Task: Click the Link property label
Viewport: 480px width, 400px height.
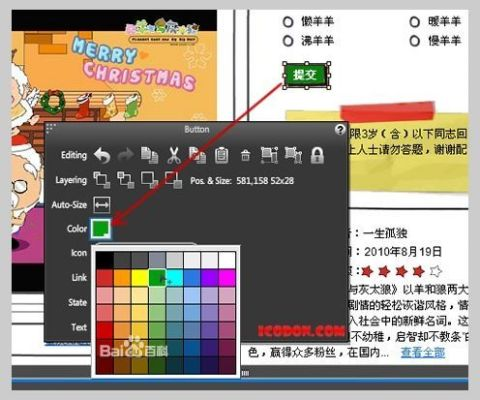Action: pyautogui.click(x=79, y=277)
